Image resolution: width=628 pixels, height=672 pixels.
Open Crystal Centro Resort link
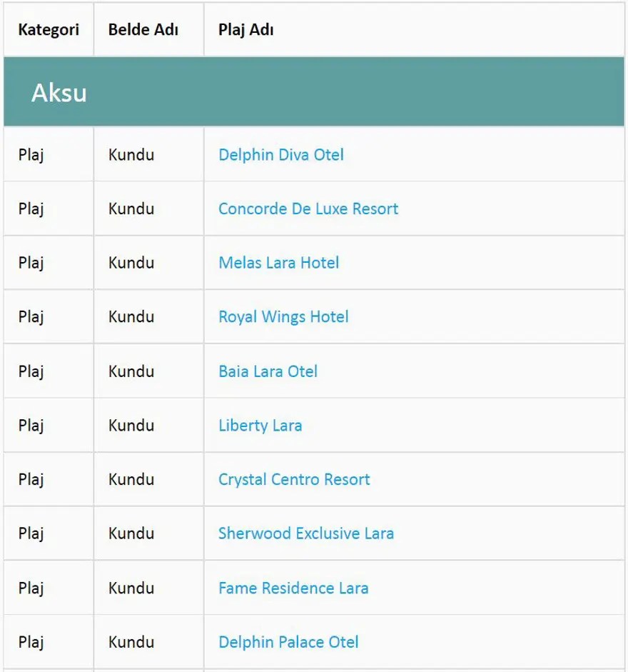coord(294,479)
